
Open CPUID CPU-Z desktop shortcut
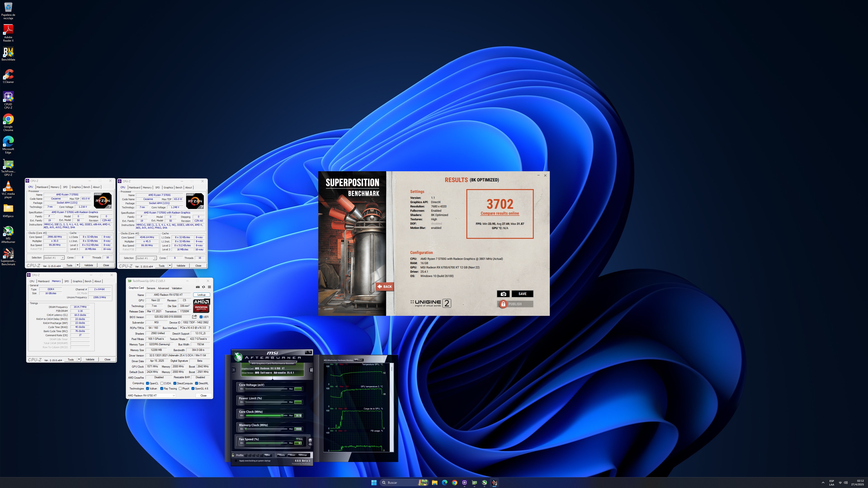[x=8, y=100]
